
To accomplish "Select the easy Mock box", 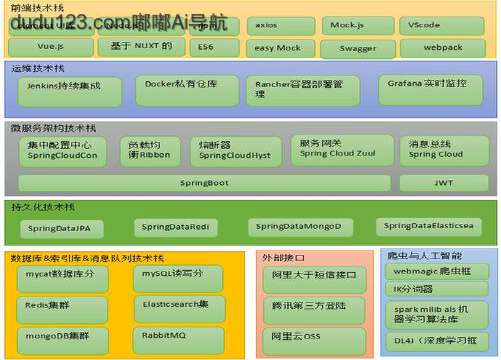I will (280, 48).
